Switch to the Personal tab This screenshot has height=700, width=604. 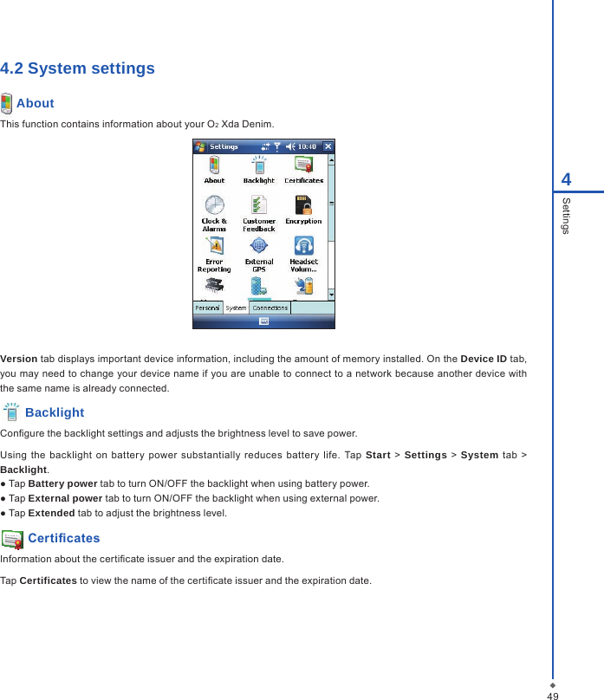point(208,308)
